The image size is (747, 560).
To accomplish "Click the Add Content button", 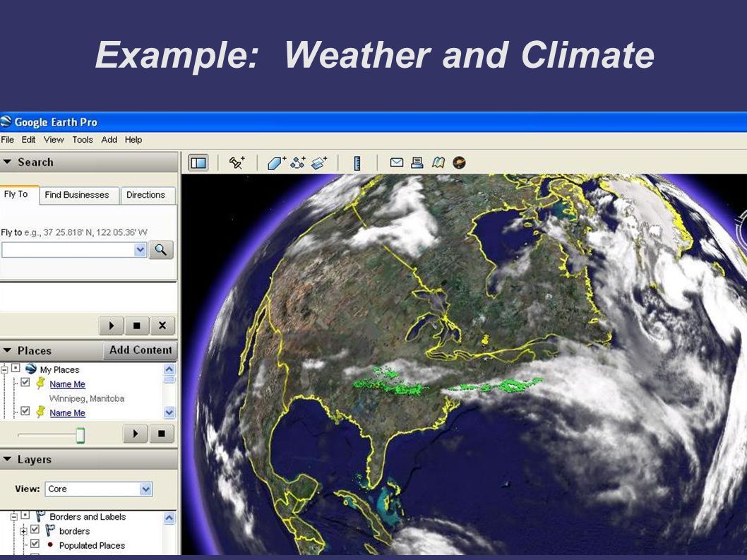I will (141, 350).
